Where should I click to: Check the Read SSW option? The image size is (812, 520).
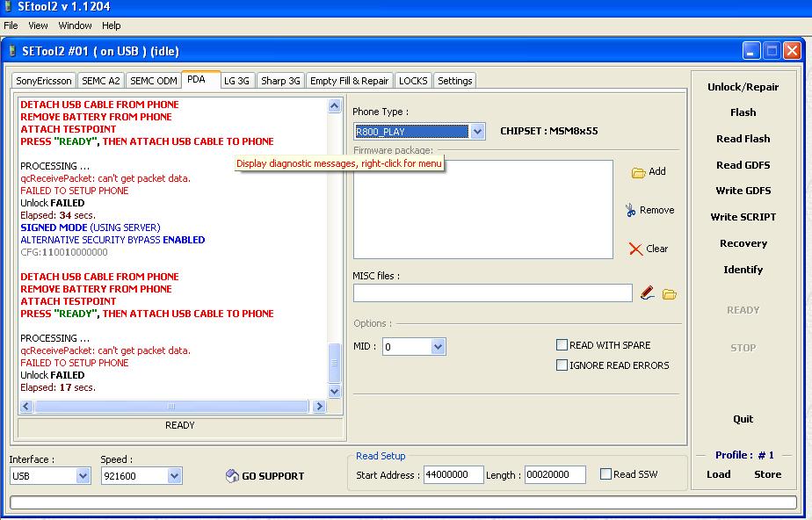605,474
